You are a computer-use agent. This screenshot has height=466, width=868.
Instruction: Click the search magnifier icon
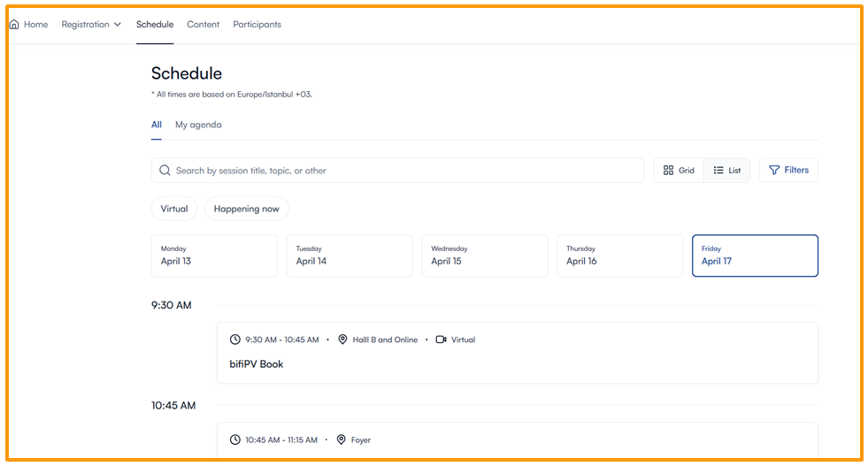(165, 171)
